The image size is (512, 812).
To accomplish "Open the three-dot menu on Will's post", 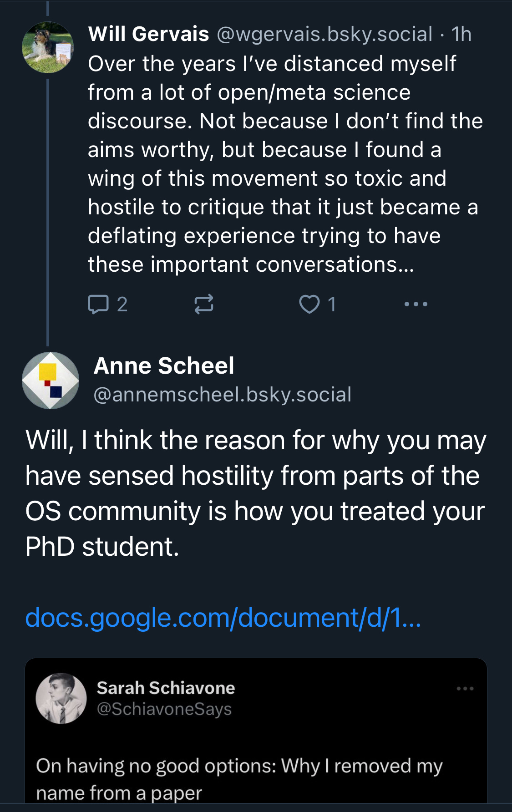I will pyautogui.click(x=416, y=304).
